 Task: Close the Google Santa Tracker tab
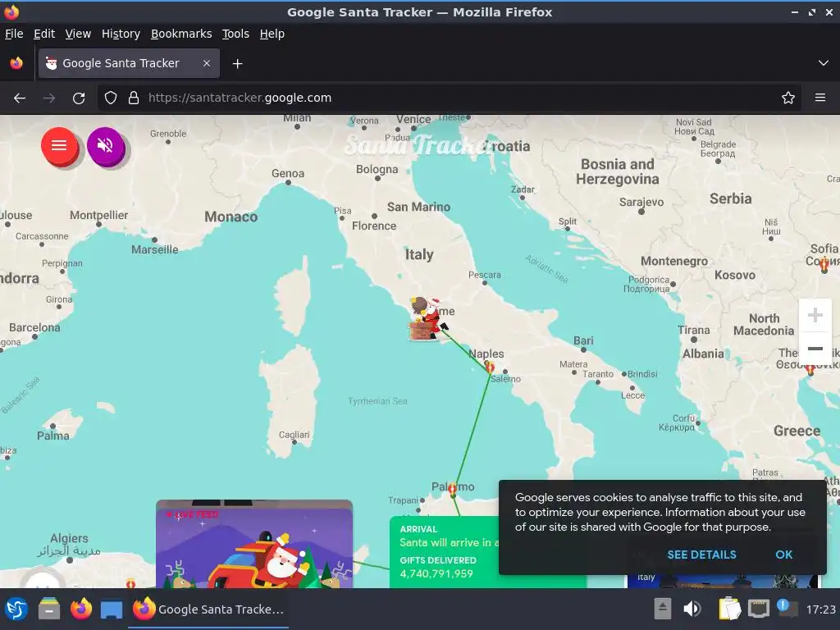point(207,63)
